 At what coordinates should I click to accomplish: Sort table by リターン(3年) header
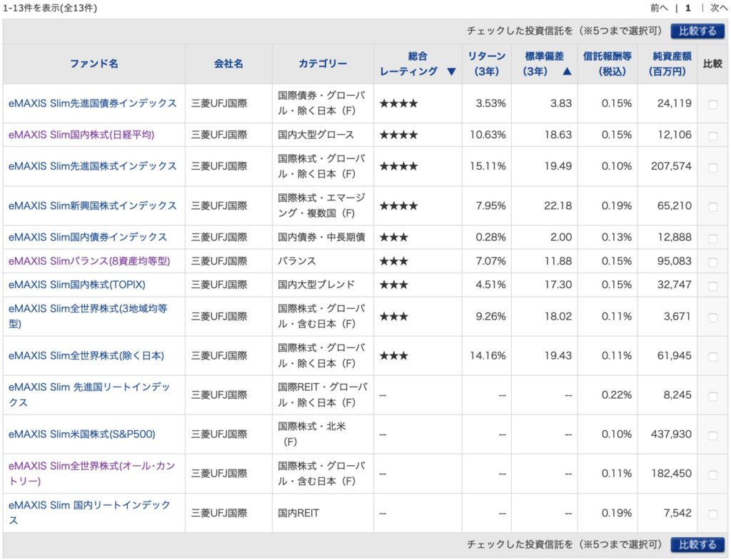coord(486,63)
